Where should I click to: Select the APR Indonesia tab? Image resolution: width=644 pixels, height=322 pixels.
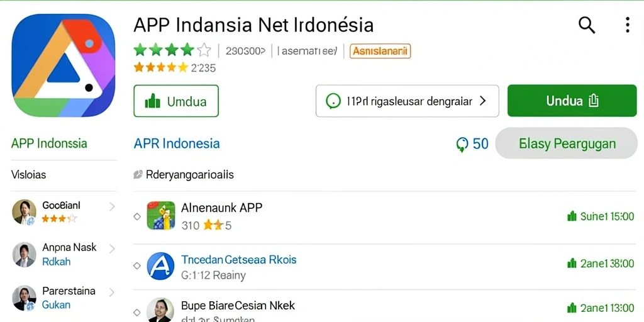pos(177,143)
